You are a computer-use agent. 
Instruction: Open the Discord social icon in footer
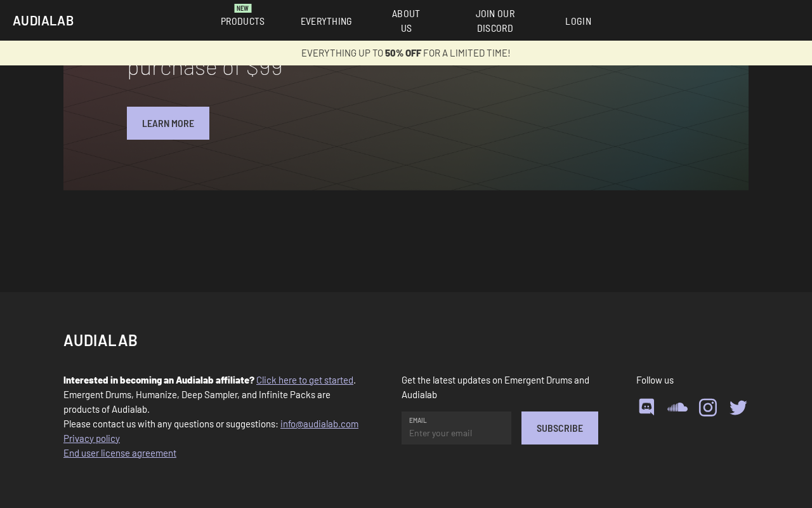coord(646,407)
